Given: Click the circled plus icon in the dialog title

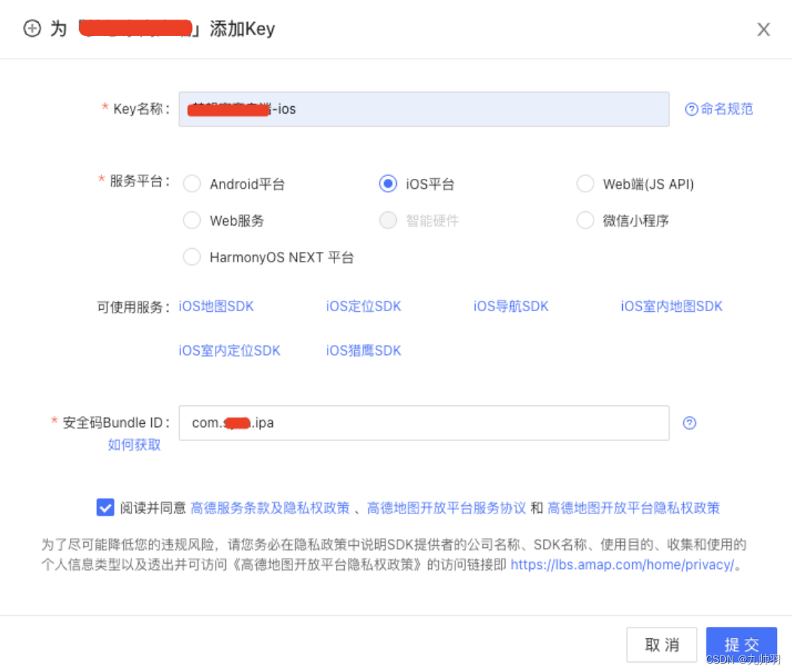Looking at the screenshot, I should tap(32, 29).
